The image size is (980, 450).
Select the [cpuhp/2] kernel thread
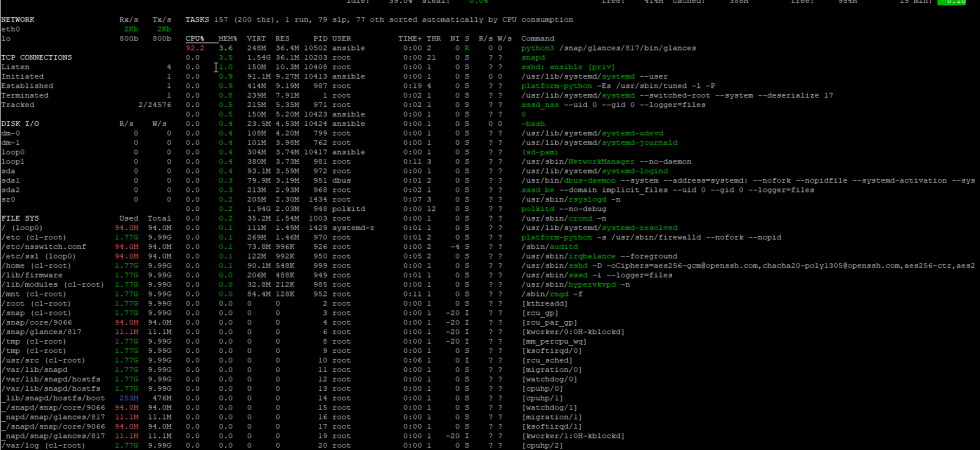click(x=542, y=445)
